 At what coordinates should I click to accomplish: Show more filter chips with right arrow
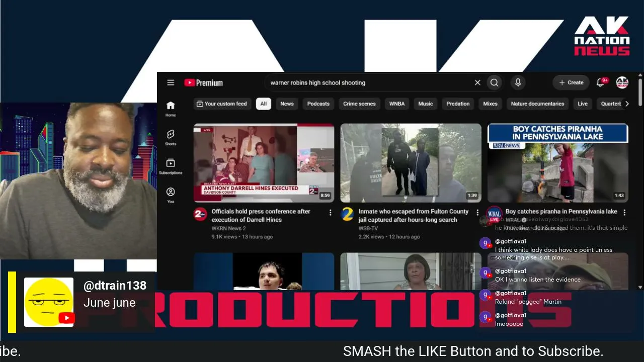[x=627, y=104]
